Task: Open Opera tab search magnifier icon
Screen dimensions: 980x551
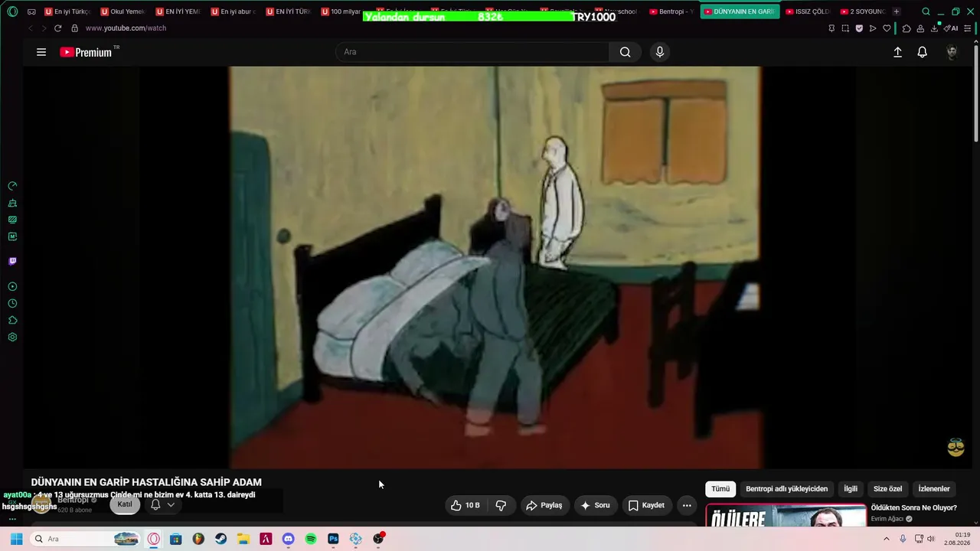Action: (926, 11)
